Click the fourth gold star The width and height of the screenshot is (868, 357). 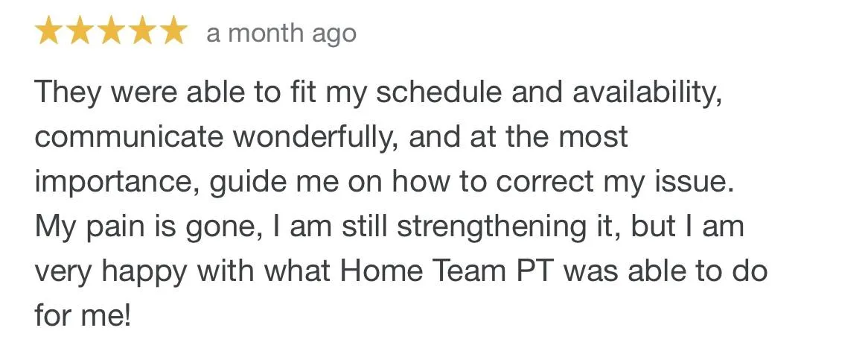[x=141, y=32]
